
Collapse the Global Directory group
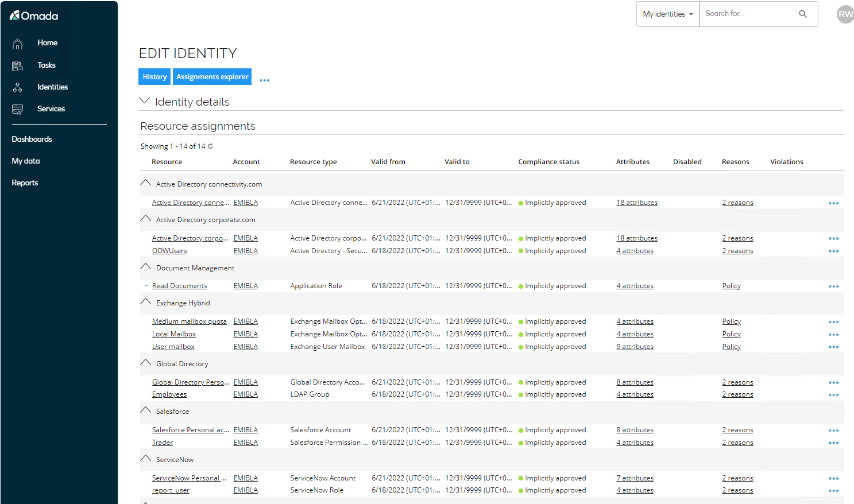pyautogui.click(x=146, y=363)
